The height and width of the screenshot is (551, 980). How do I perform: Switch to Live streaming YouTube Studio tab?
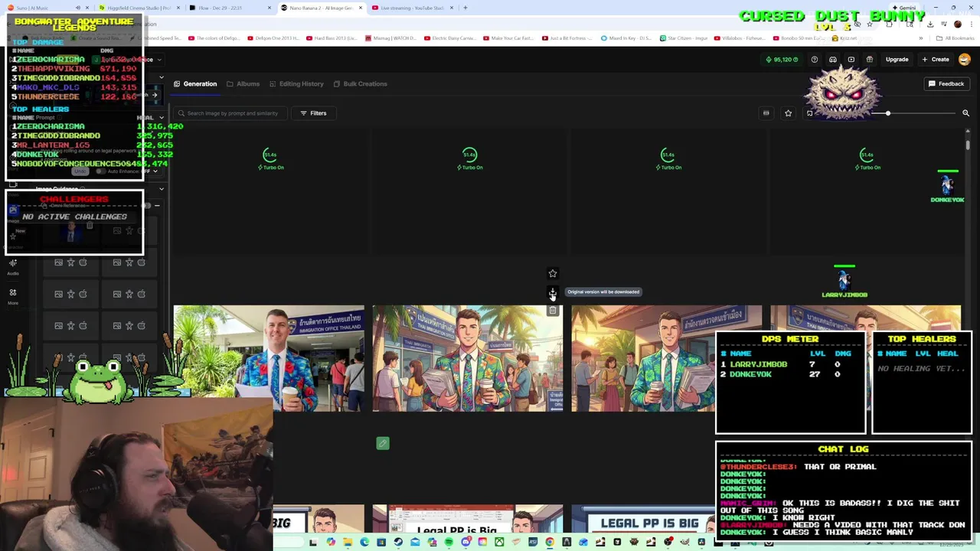tap(413, 8)
